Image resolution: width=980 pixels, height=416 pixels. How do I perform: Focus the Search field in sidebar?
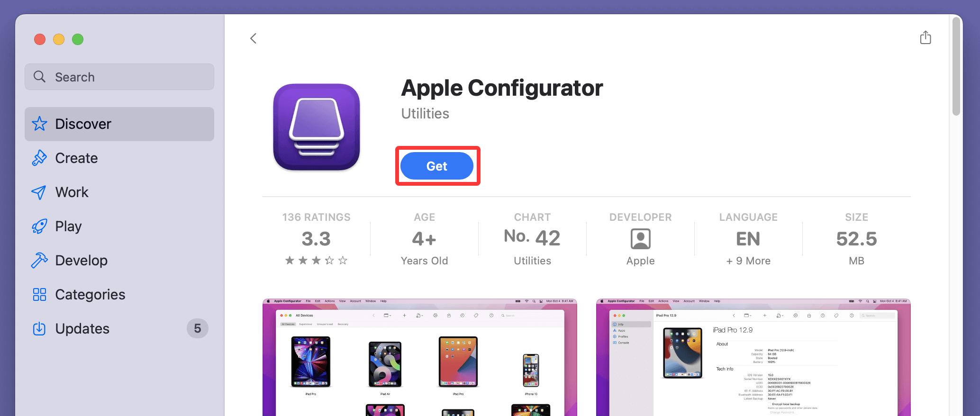point(119,77)
